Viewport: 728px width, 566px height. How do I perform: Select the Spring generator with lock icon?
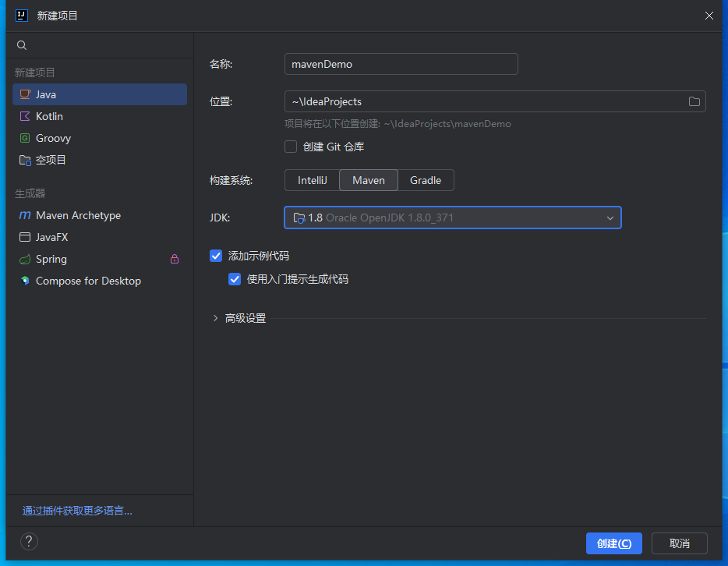click(48, 259)
